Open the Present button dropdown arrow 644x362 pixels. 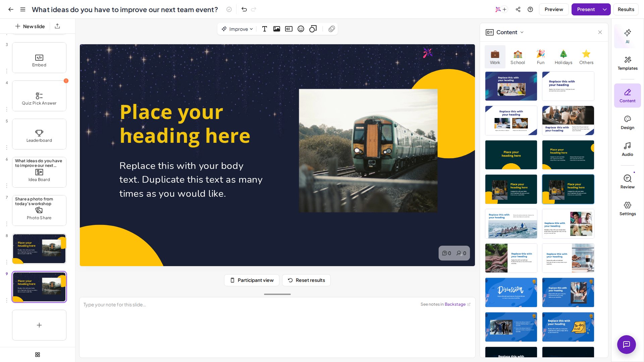coord(605,9)
